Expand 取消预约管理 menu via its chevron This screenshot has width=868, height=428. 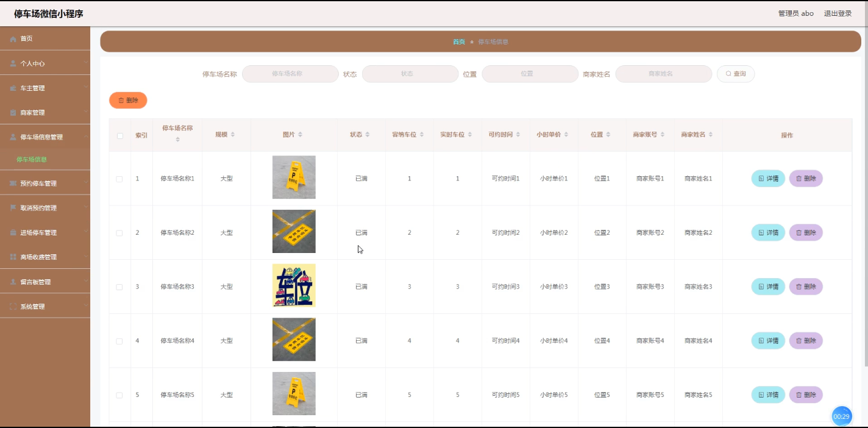(86, 207)
